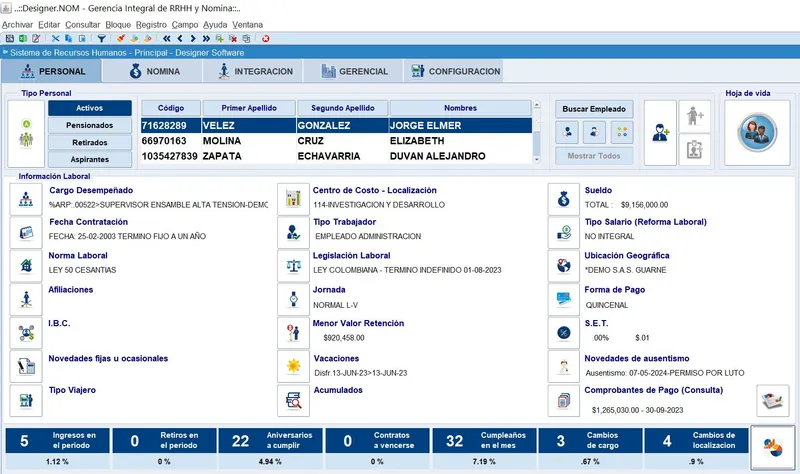
Task: Open Norma Laboral house icon
Action: click(x=26, y=266)
